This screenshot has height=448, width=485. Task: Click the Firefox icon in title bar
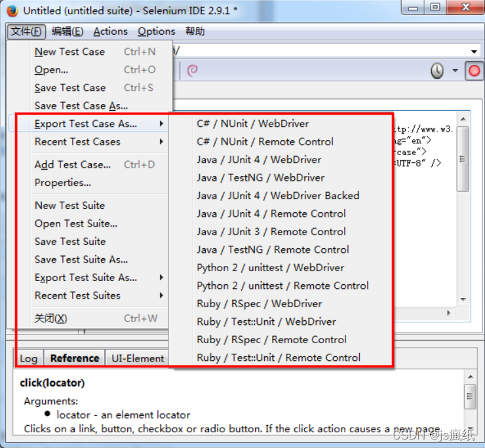(12, 11)
